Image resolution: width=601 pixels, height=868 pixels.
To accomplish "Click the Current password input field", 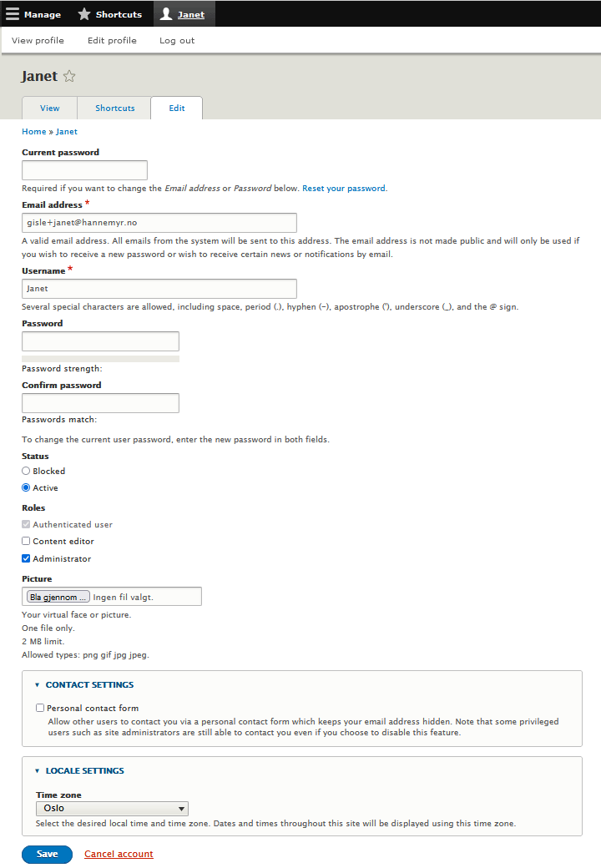I will click(84, 170).
